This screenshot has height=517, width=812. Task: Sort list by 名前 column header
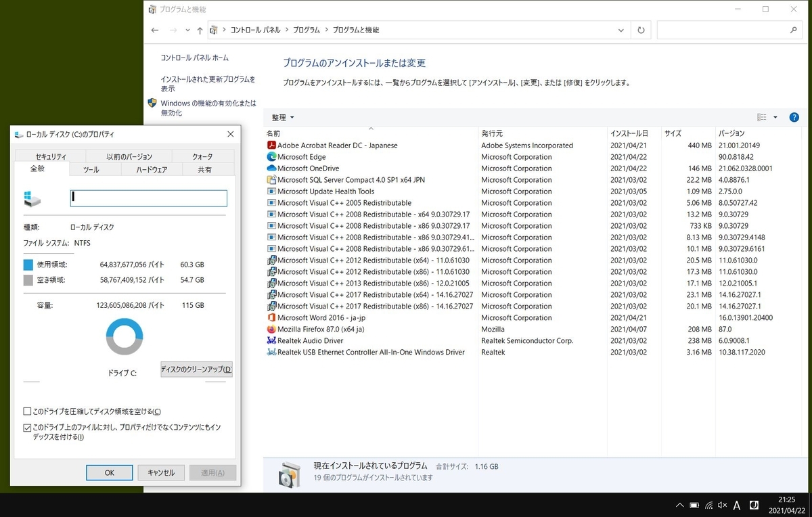371,133
